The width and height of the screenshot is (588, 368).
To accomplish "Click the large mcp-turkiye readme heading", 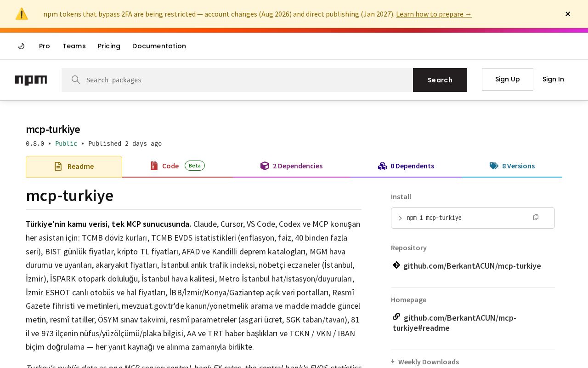I will (70, 195).
